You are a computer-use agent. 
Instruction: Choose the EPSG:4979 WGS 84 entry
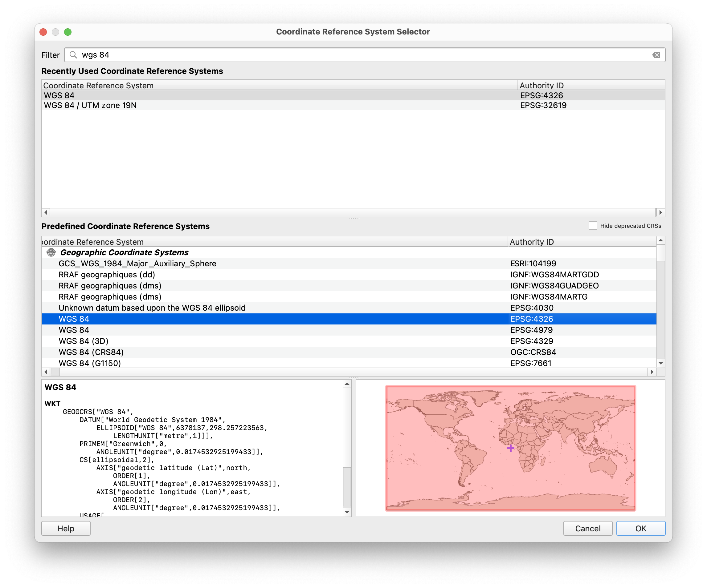tap(74, 330)
